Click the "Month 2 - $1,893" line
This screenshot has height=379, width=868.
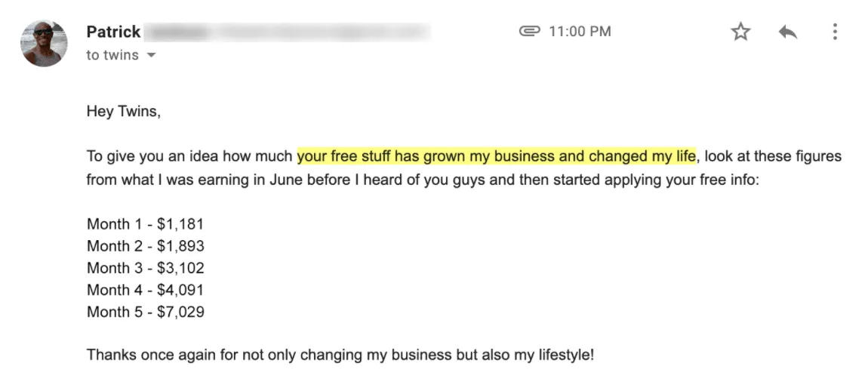(146, 245)
